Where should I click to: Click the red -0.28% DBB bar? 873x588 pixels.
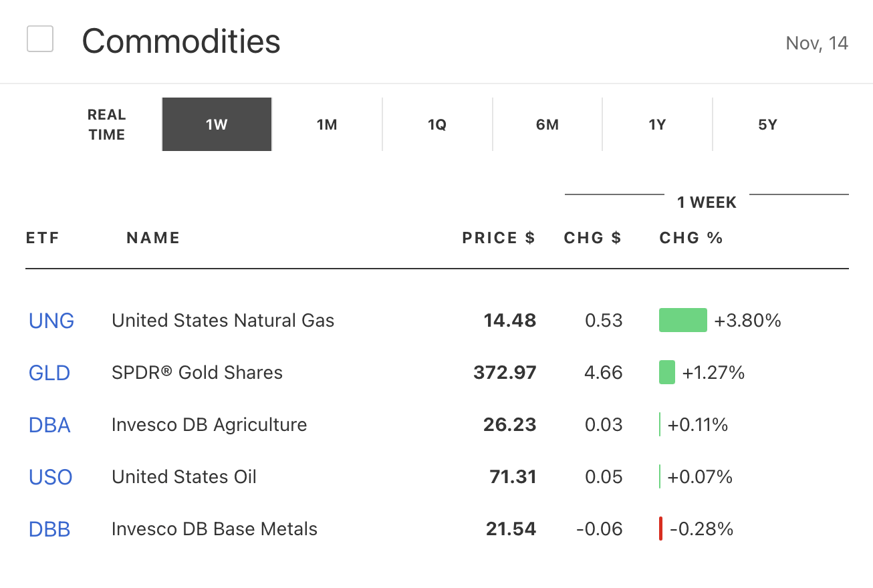(660, 529)
